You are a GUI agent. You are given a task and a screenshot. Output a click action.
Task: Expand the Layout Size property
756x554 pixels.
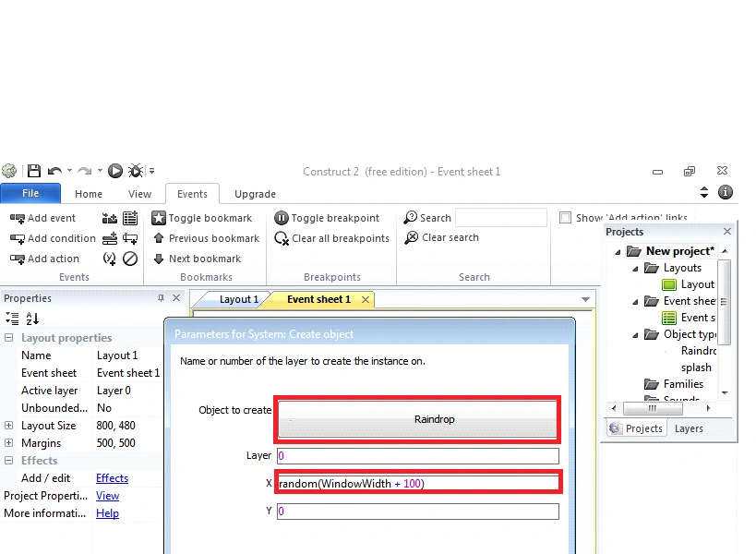pyautogui.click(x=8, y=426)
